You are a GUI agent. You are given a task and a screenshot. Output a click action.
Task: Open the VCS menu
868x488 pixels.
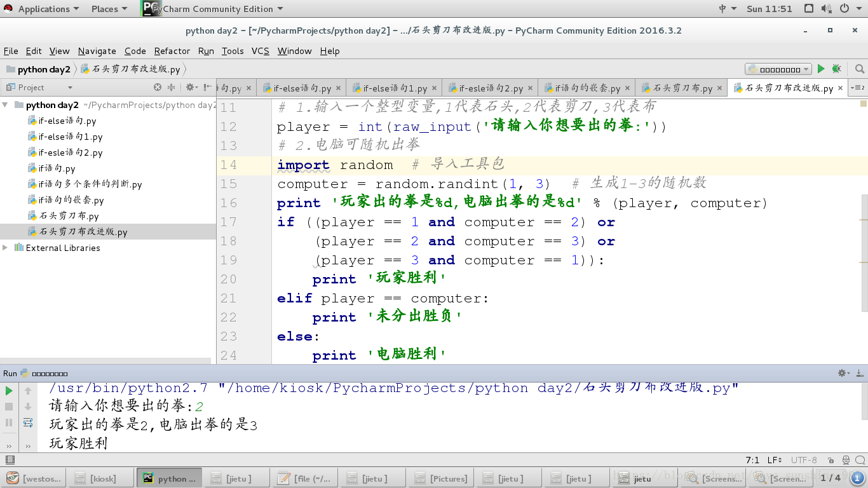point(261,51)
